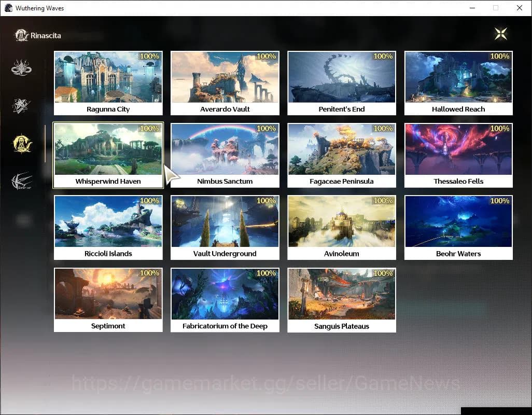
Task: Open the Hallowed Reach thumbnail
Action: [458, 77]
